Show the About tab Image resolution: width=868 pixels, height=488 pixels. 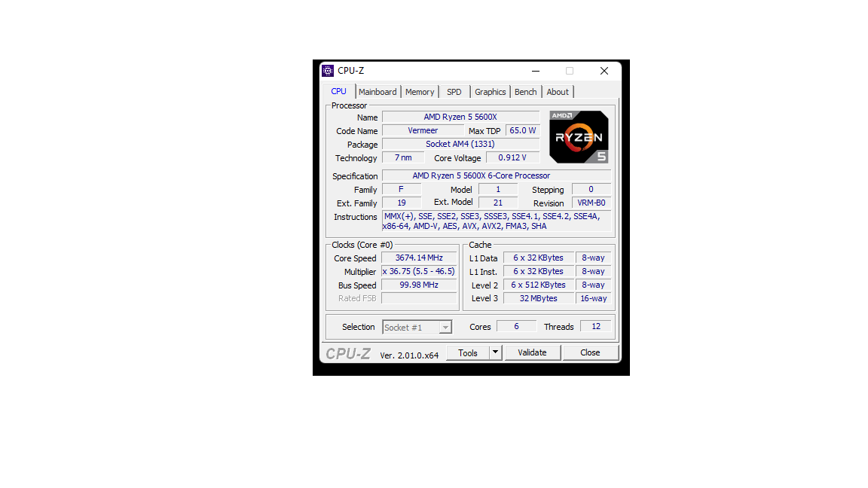pyautogui.click(x=558, y=92)
